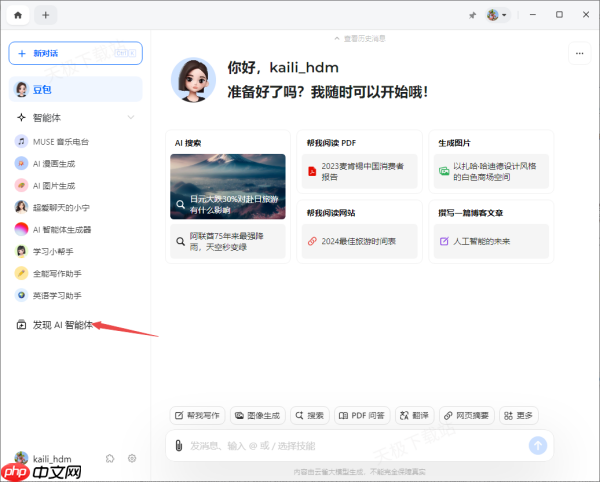Click the 网页摘要 skill chip
The width and height of the screenshot is (600, 482).
coord(467,415)
